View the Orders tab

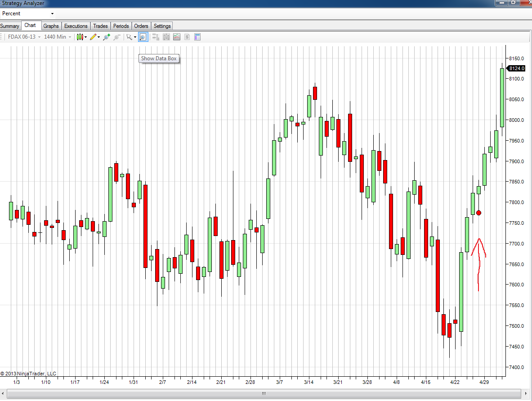(141, 26)
